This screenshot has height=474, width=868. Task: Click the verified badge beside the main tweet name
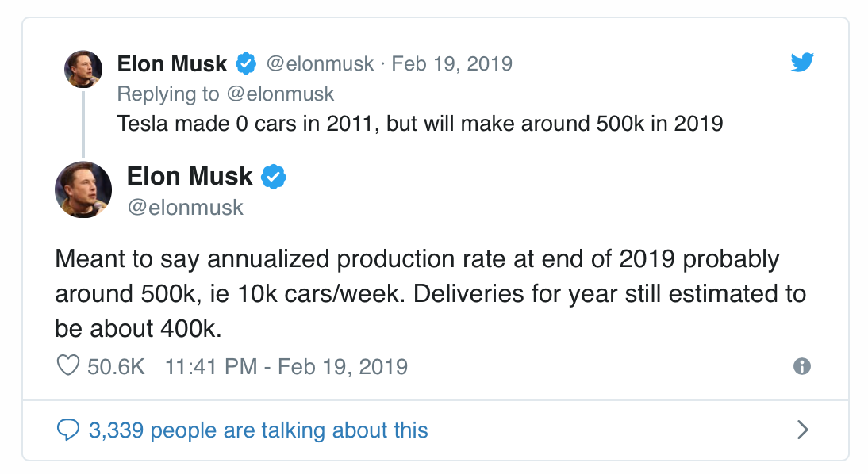point(274,177)
